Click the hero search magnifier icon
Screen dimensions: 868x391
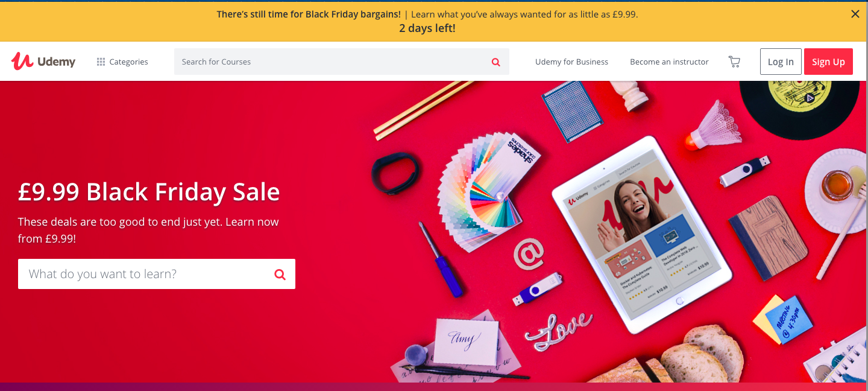tap(280, 274)
